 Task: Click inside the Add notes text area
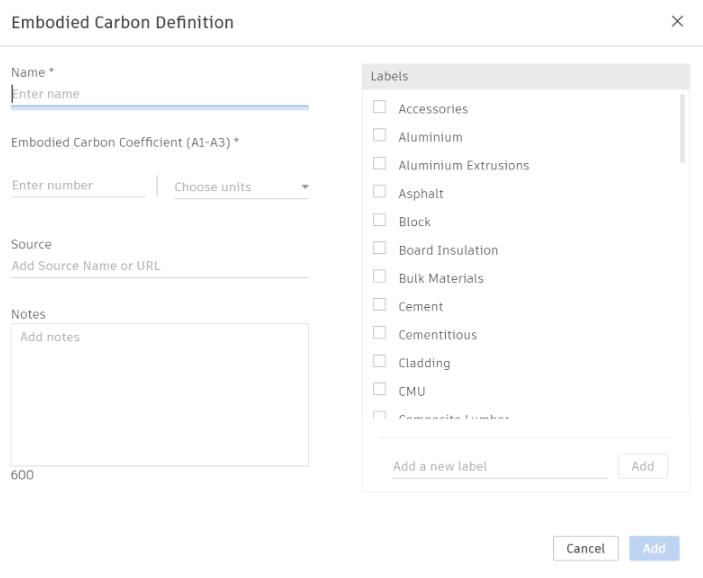coord(159,395)
